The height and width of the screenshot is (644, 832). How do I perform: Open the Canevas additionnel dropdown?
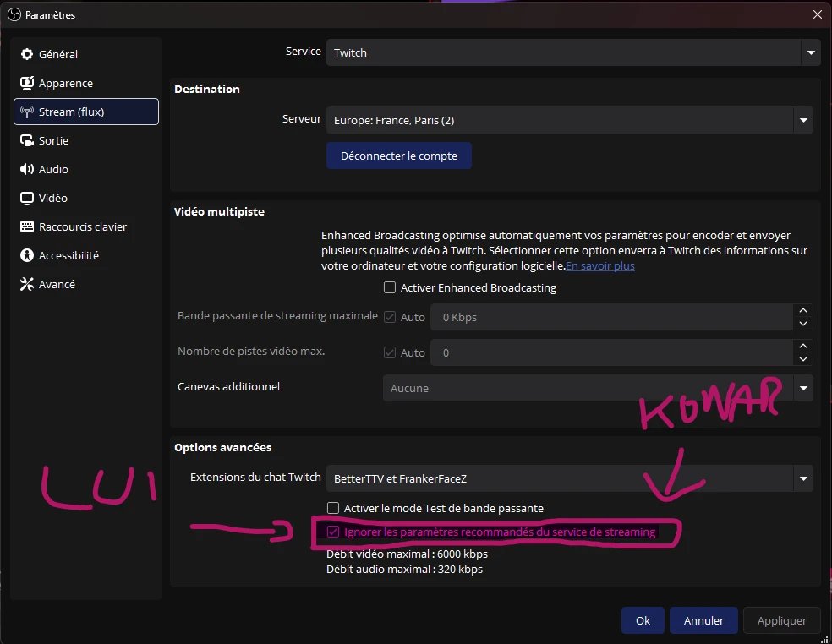pyautogui.click(x=598, y=388)
